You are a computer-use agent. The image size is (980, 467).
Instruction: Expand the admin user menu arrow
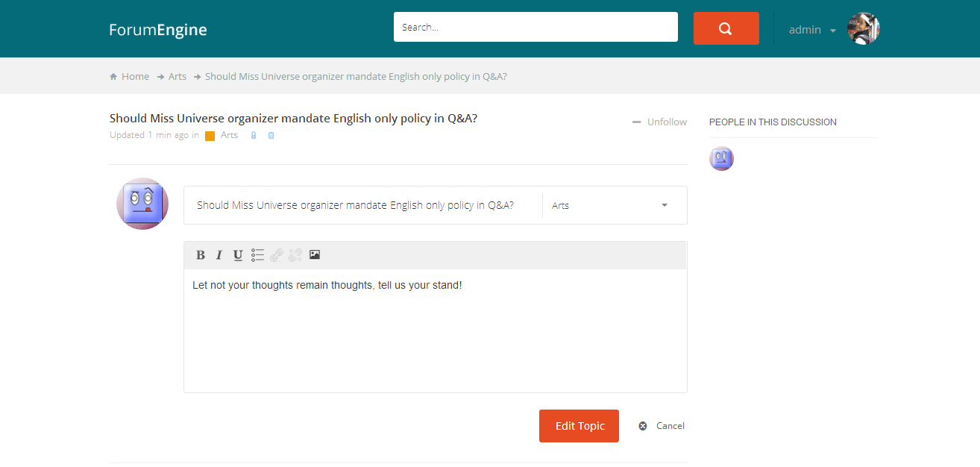833,31
